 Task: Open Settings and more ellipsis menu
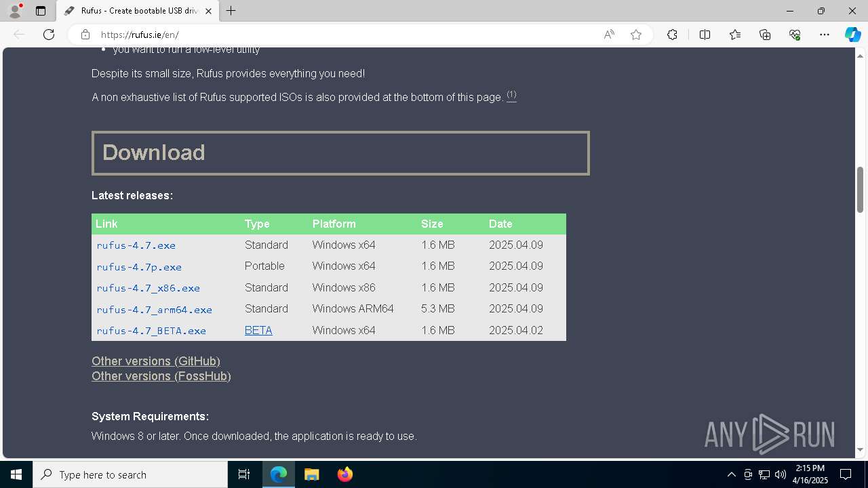click(x=825, y=35)
